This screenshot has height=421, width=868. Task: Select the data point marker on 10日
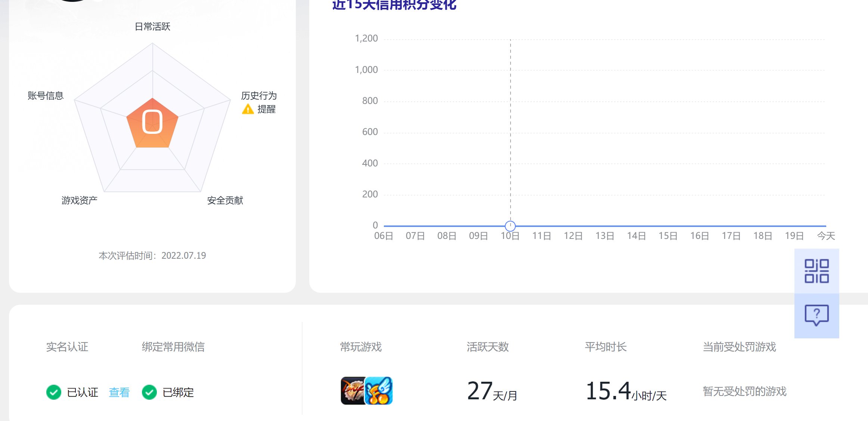click(510, 225)
